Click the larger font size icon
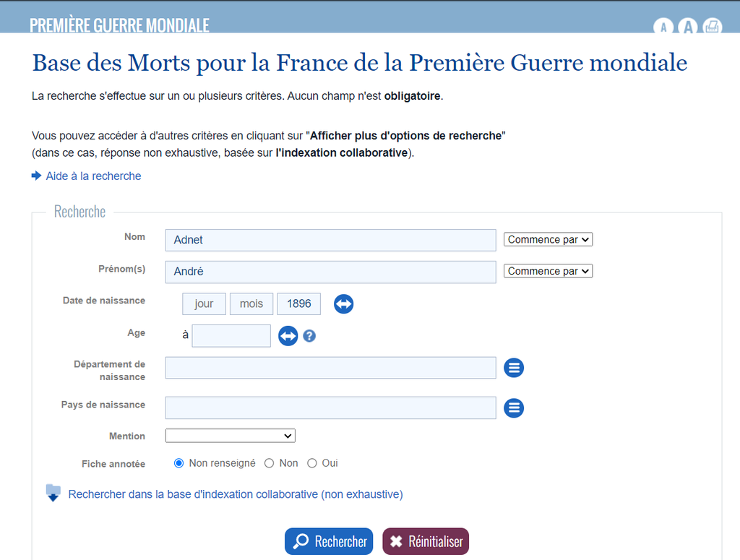This screenshot has width=740, height=560. click(x=689, y=27)
